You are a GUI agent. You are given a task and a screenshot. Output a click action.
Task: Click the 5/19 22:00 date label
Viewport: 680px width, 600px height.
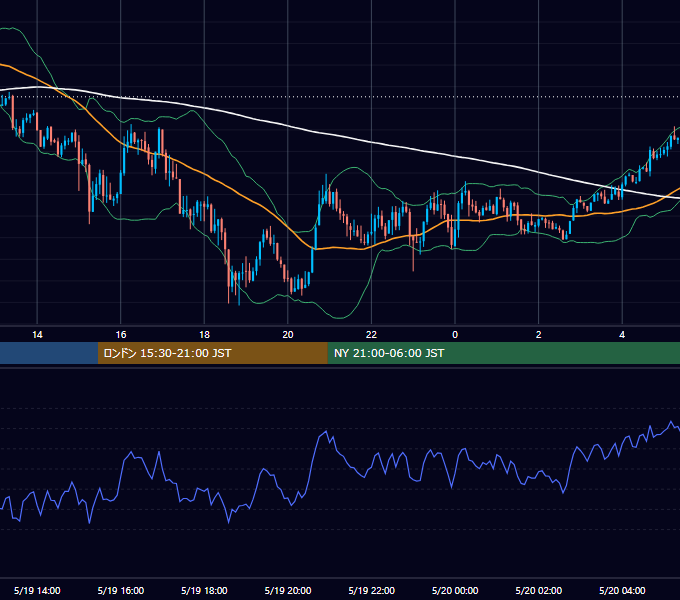point(372,590)
